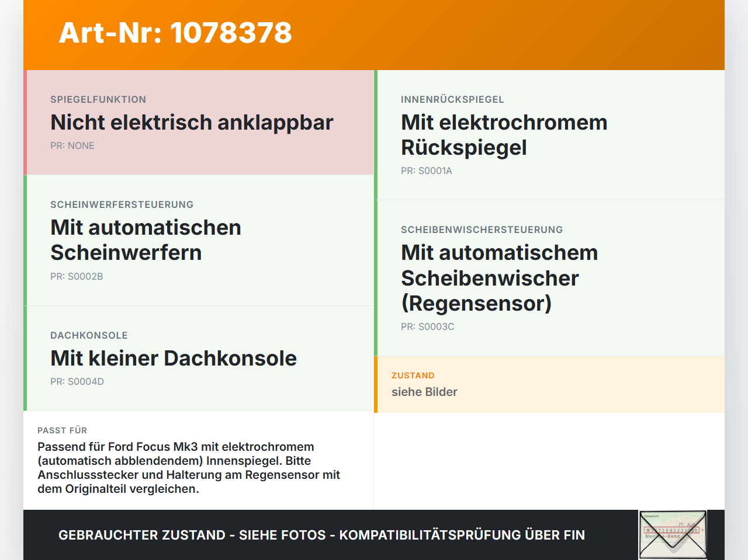Select 'Mit kleiner Dachkonsole' text

(174, 358)
